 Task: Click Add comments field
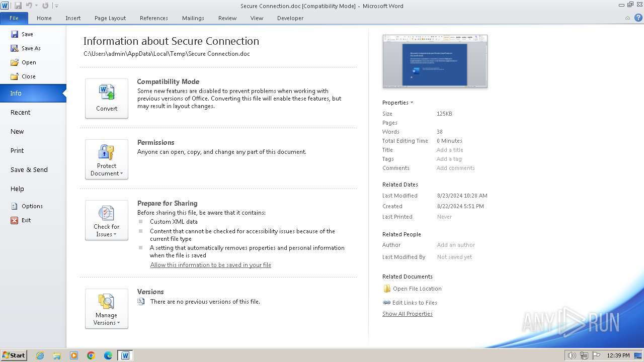pos(455,168)
